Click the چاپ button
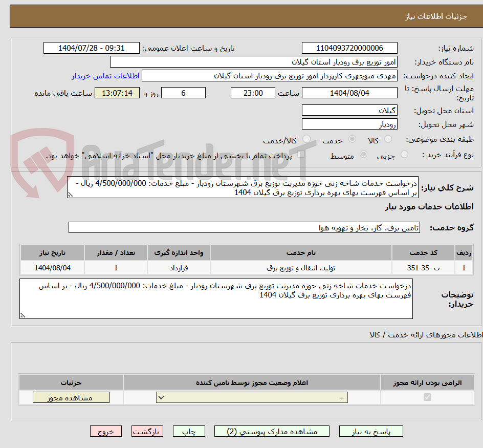 (x=189, y=431)
